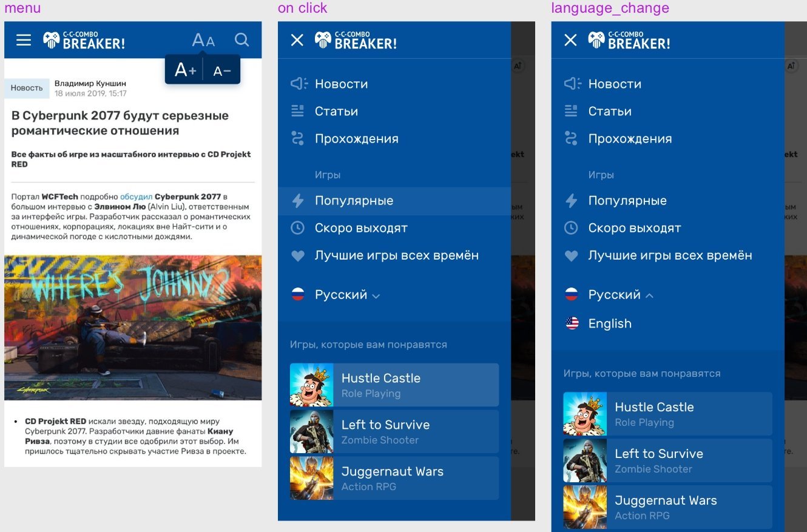Click the headline about Cyberpunk 2077 romantic relationships

120,123
